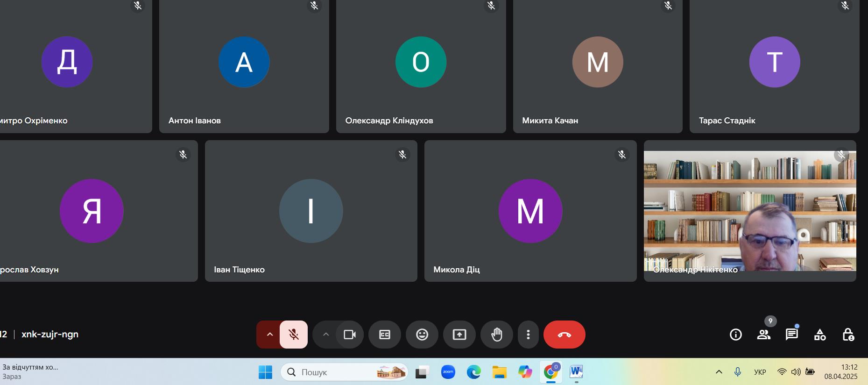
Task: Toggle closed captions on
Action: [385, 335]
